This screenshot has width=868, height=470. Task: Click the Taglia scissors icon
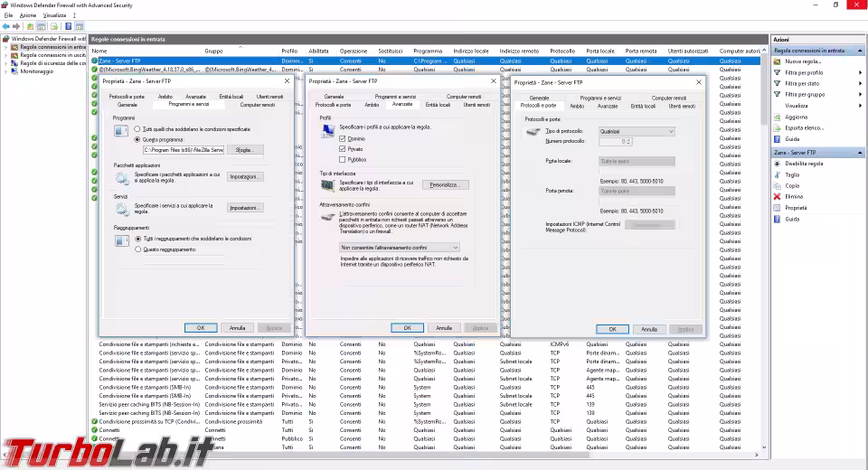point(778,175)
